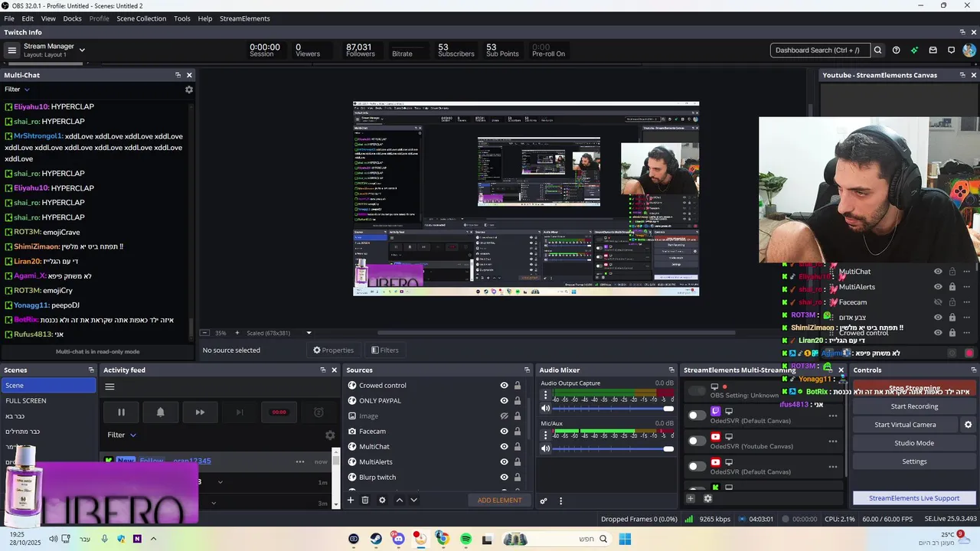Pause the Activity feed alerts
Viewport: 980px width, 551px height.
pyautogui.click(x=121, y=412)
